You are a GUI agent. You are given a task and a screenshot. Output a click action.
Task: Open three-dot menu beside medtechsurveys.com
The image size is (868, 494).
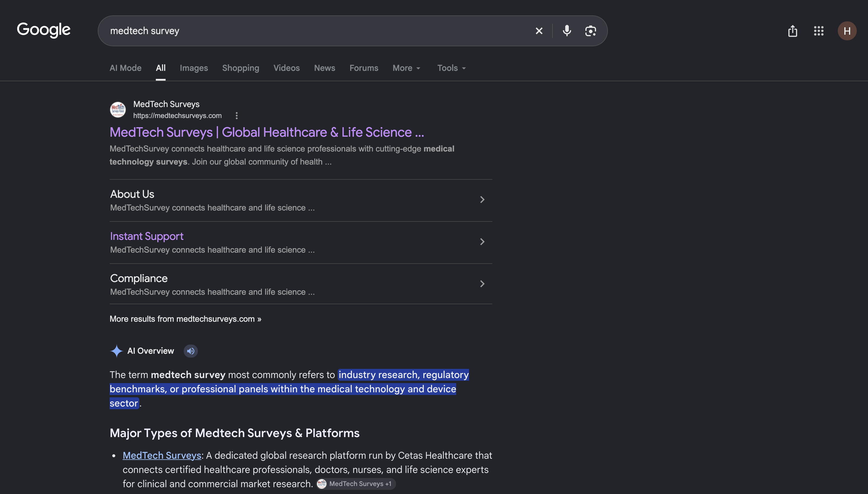[x=237, y=116]
